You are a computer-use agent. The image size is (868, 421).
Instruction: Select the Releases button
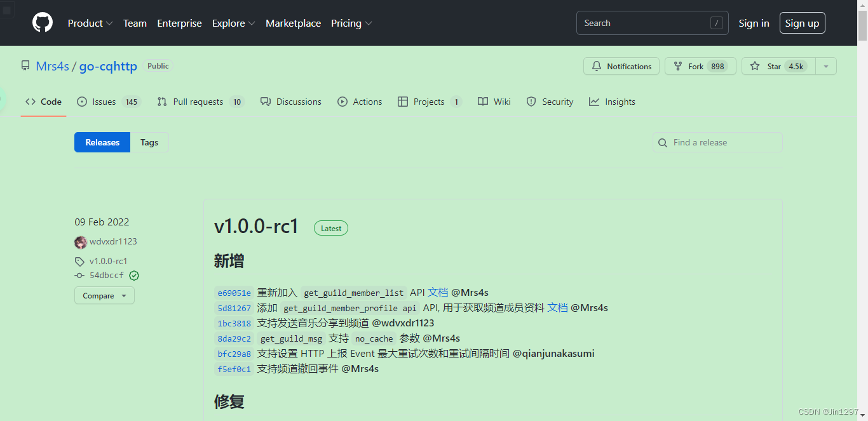(x=102, y=142)
